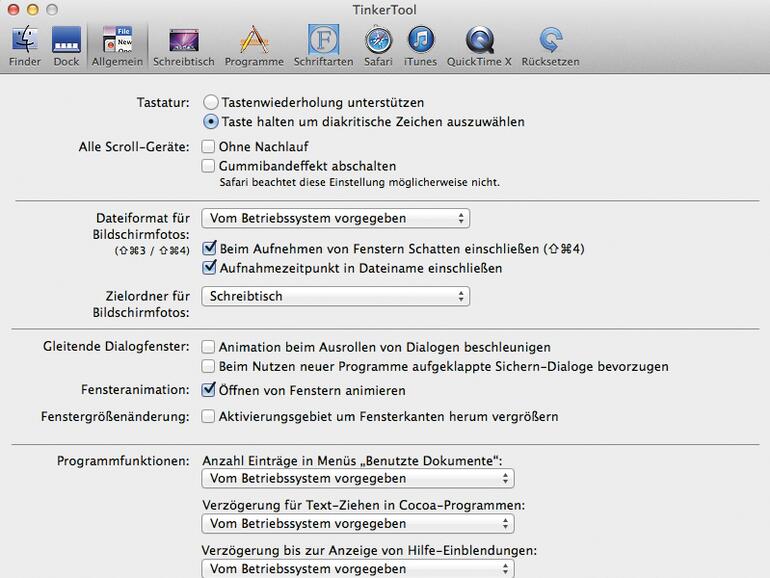Open the Programme pane icon
The image size is (770, 578).
pos(254,39)
